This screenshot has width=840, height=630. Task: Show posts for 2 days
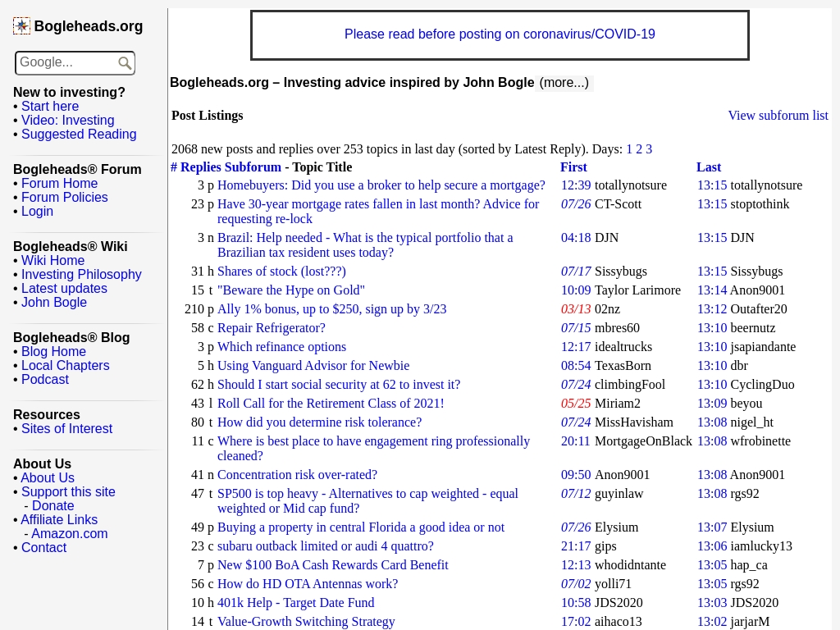(639, 149)
